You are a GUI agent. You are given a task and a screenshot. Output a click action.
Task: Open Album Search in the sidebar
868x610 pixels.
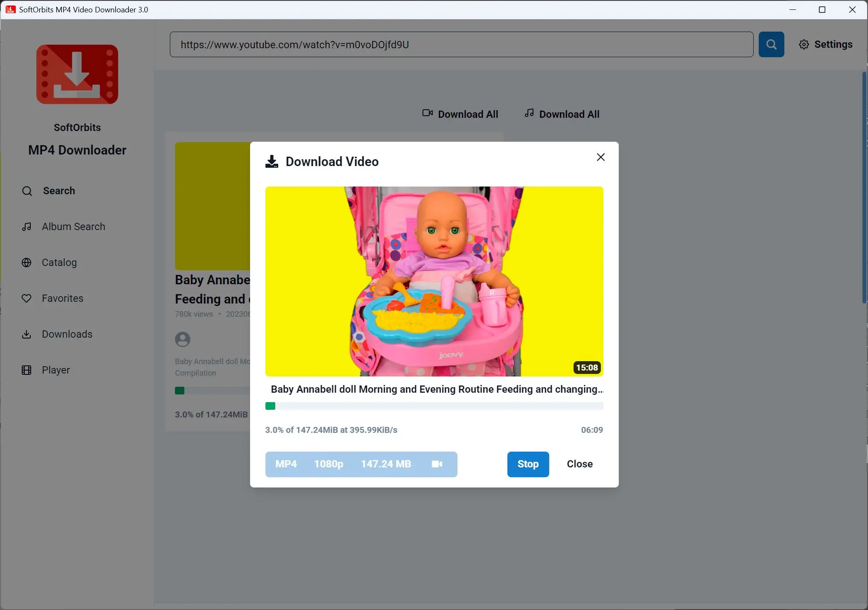pyautogui.click(x=63, y=227)
